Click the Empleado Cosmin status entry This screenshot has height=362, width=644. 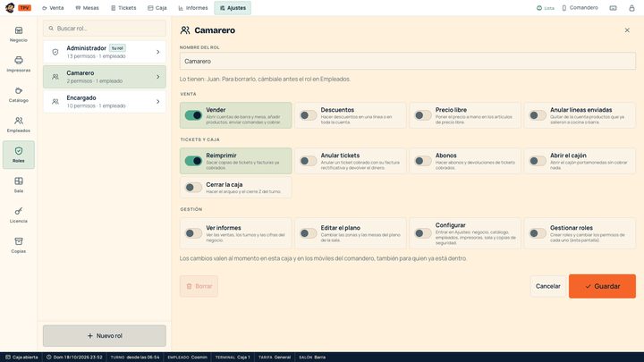[187, 357]
